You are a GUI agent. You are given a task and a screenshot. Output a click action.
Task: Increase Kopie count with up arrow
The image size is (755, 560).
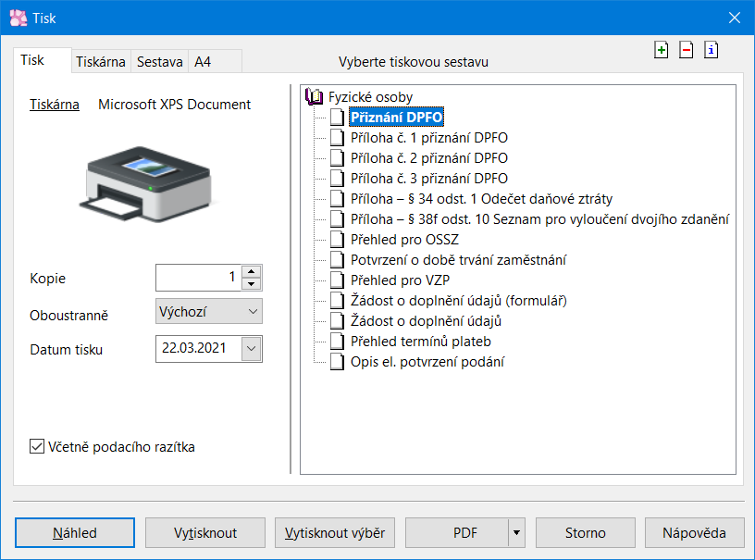click(251, 271)
